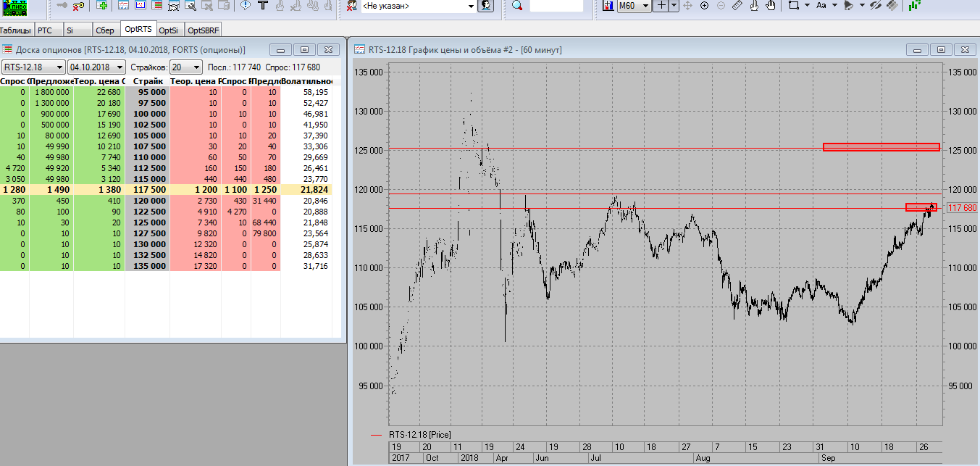Click the red rectangle at 125 000 level
The image size is (980, 466).
click(x=881, y=147)
